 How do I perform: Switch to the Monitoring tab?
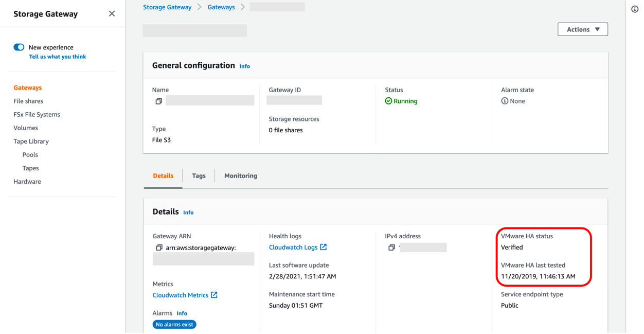point(240,175)
